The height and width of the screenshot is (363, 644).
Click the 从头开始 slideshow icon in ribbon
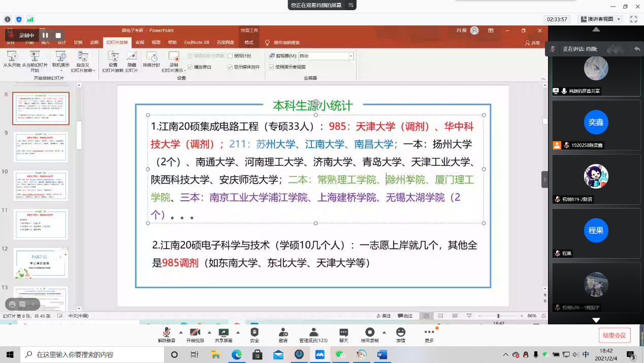pos(12,56)
